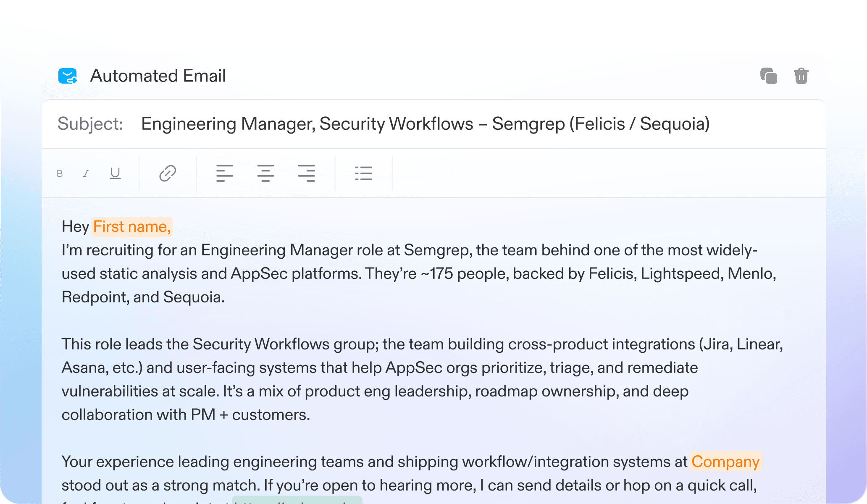This screenshot has width=867, height=504.
Task: Toggle underline formatting
Action: click(x=115, y=173)
